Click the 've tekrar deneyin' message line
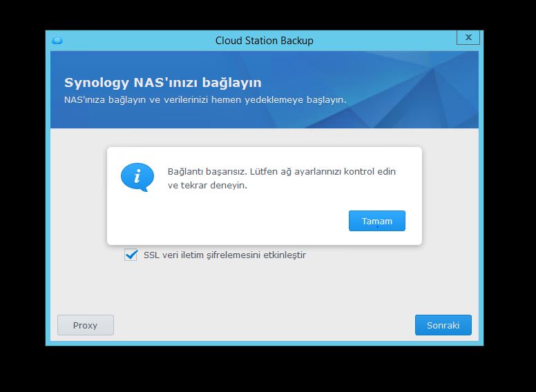536x392 pixels. (x=207, y=186)
